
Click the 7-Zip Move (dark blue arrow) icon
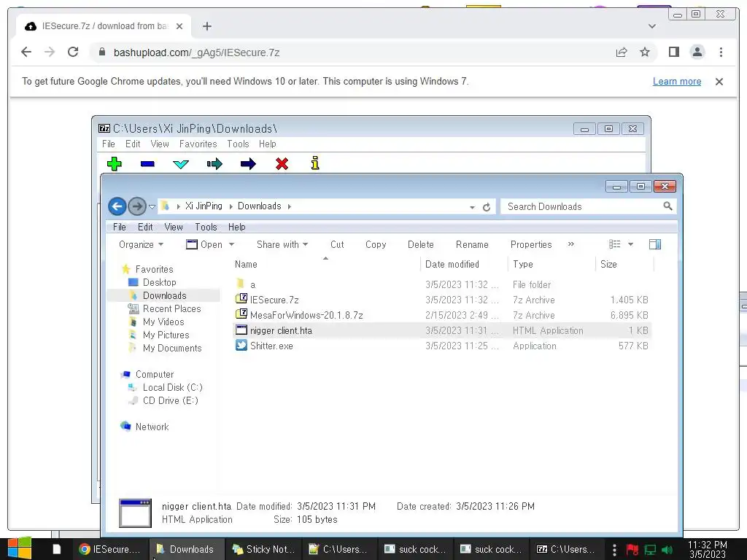[x=248, y=164]
